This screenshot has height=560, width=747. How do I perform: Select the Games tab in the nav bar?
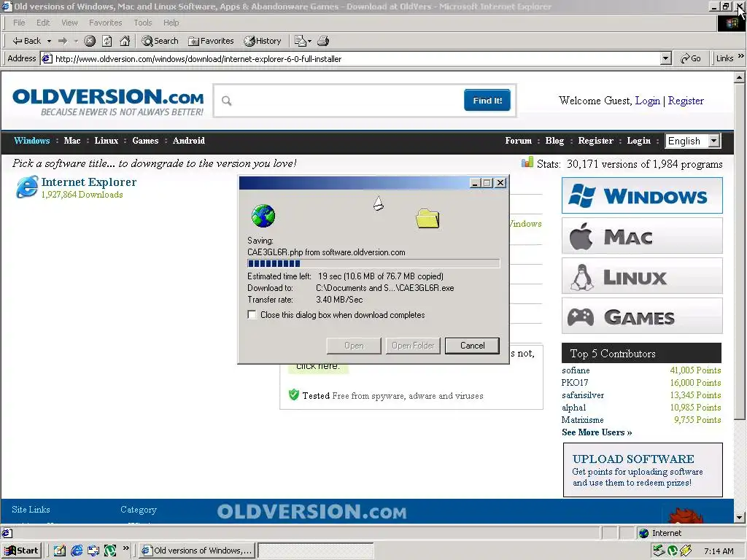(x=145, y=141)
